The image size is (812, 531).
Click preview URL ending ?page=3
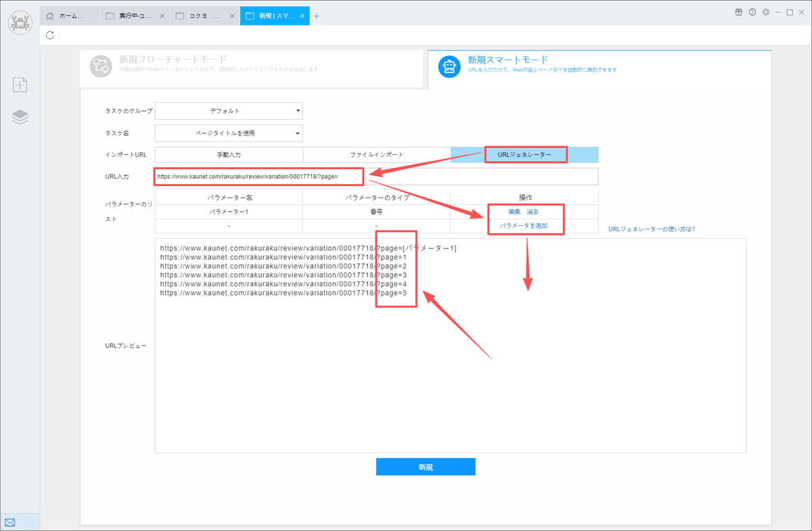284,275
